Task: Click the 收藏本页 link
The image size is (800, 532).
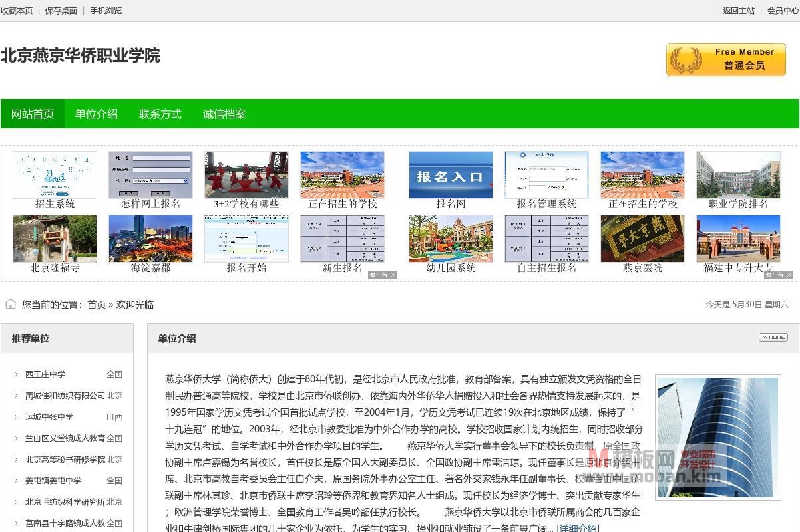Action: pos(17,11)
